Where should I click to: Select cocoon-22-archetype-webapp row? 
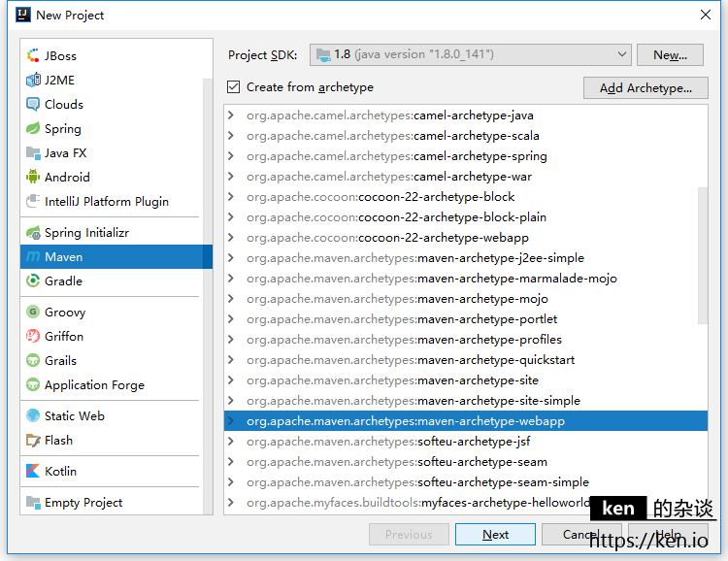(x=465, y=238)
